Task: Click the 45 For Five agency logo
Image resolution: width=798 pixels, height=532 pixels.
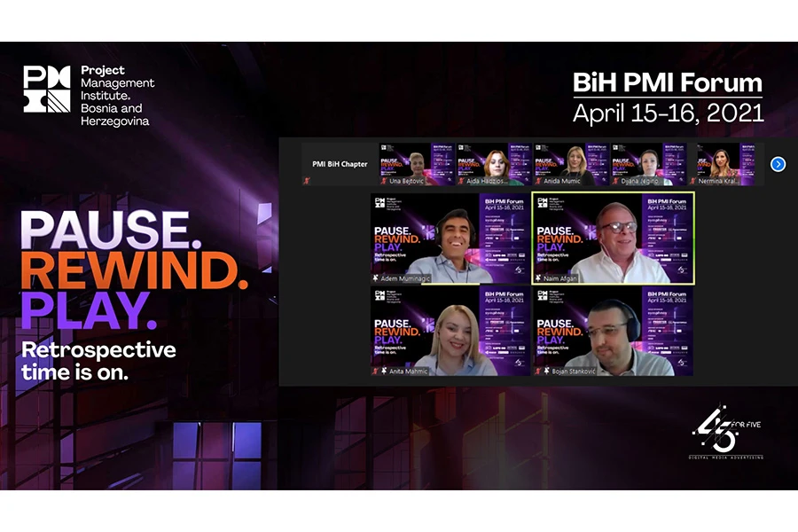Action: (x=726, y=432)
